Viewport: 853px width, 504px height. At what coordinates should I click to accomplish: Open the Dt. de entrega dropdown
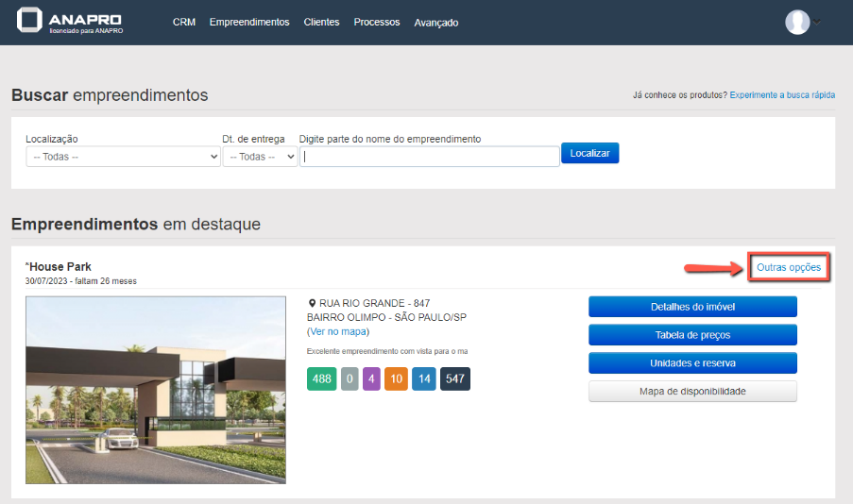[x=260, y=157]
